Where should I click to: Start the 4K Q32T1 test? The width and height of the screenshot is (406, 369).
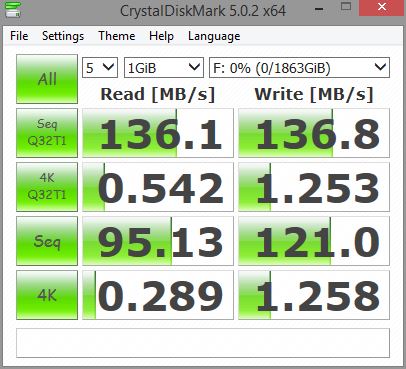coord(47,187)
